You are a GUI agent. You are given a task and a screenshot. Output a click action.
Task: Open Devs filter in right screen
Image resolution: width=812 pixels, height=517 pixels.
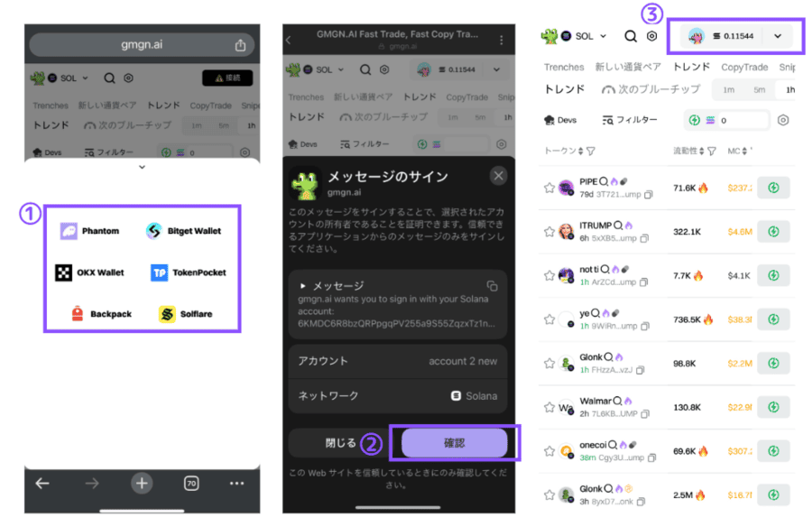[x=560, y=120]
